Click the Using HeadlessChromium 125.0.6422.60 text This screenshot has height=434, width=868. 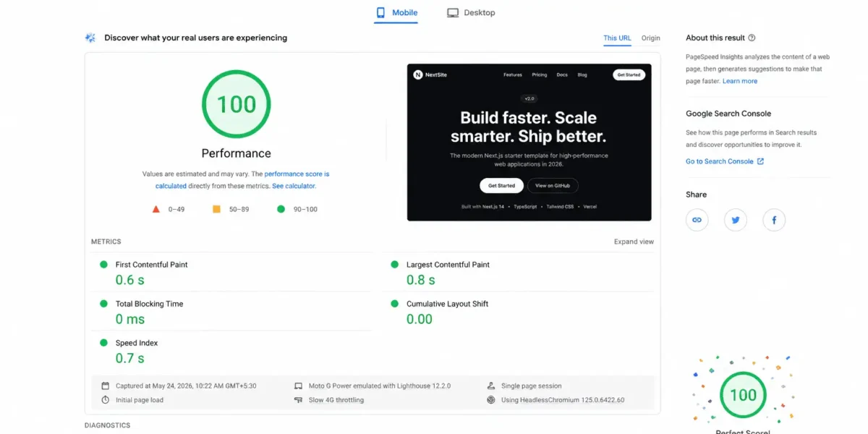pyautogui.click(x=563, y=400)
